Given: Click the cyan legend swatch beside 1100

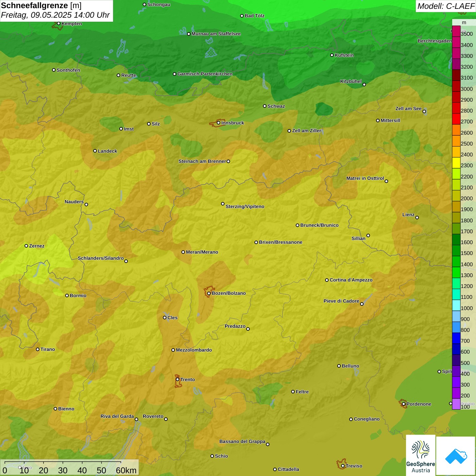Looking at the screenshot, I should pyautogui.click(x=456, y=294).
